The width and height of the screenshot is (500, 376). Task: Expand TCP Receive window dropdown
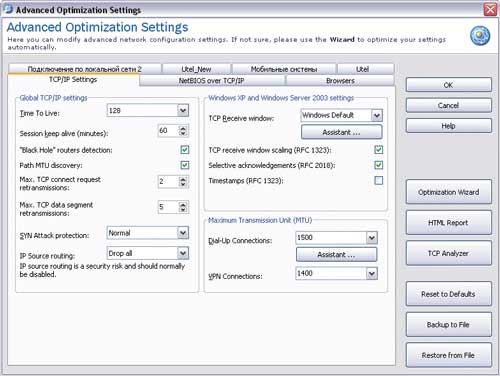[377, 115]
